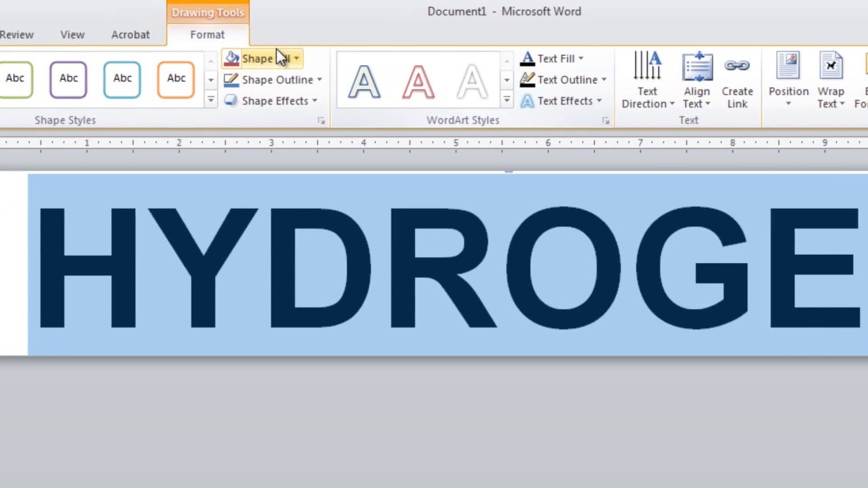The width and height of the screenshot is (868, 488).
Task: Expand the Shape Styles gallery More button
Action: (211, 100)
